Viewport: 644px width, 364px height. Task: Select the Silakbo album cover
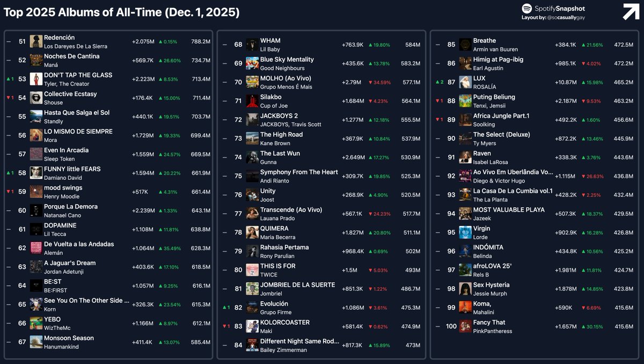252,101
